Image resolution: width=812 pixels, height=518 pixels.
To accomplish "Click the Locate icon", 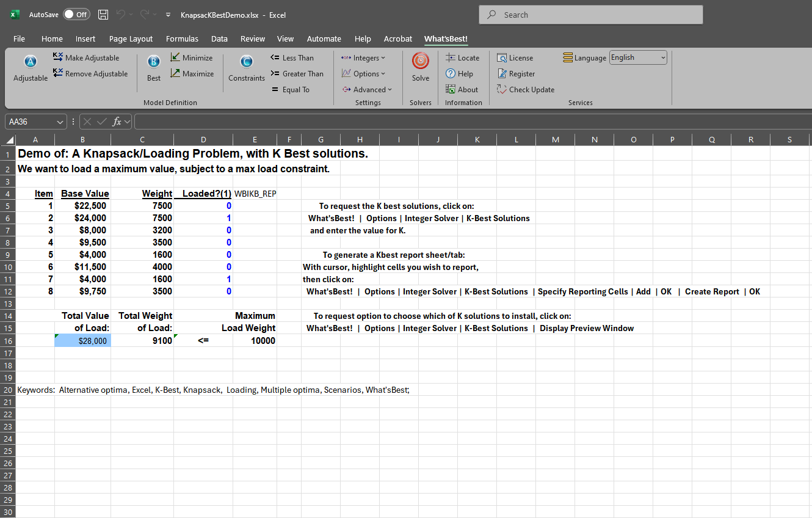I will pyautogui.click(x=463, y=57).
